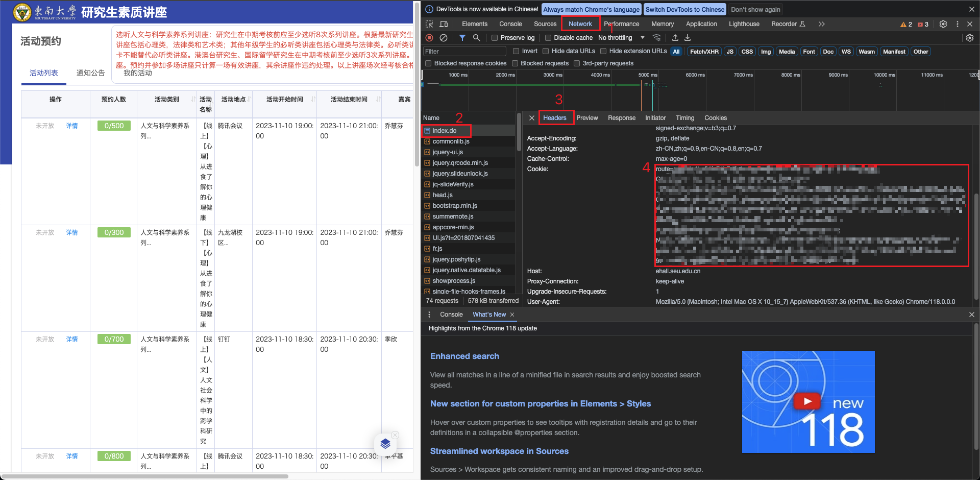Click the Southeast University logo
Screen dimensions: 980x480
click(22, 12)
